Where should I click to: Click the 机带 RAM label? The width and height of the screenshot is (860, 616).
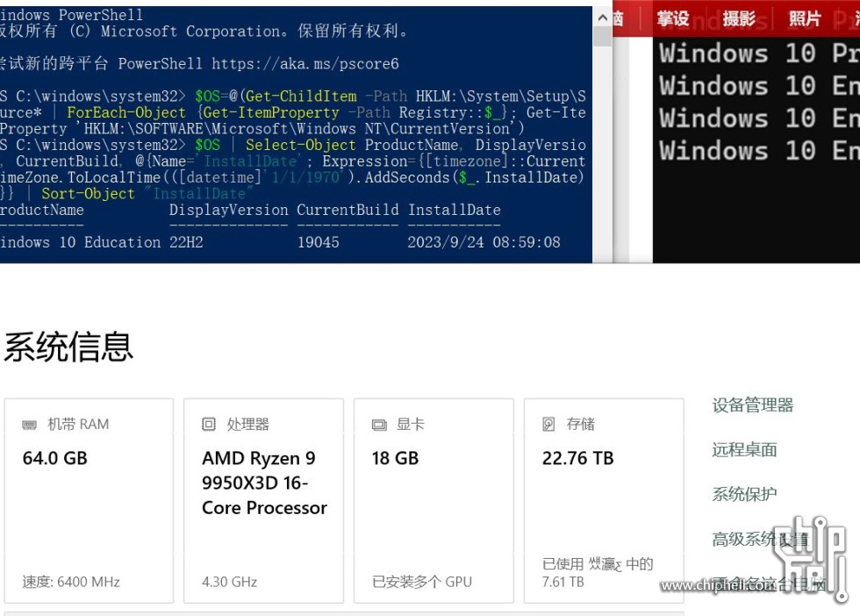click(78, 424)
